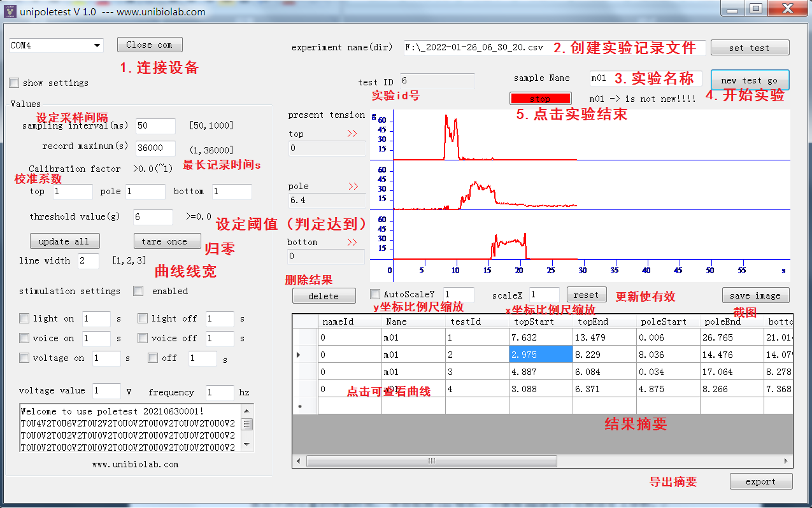Open the COM4 port dropdown
Viewport: 812px width, 508px height.
[97, 45]
